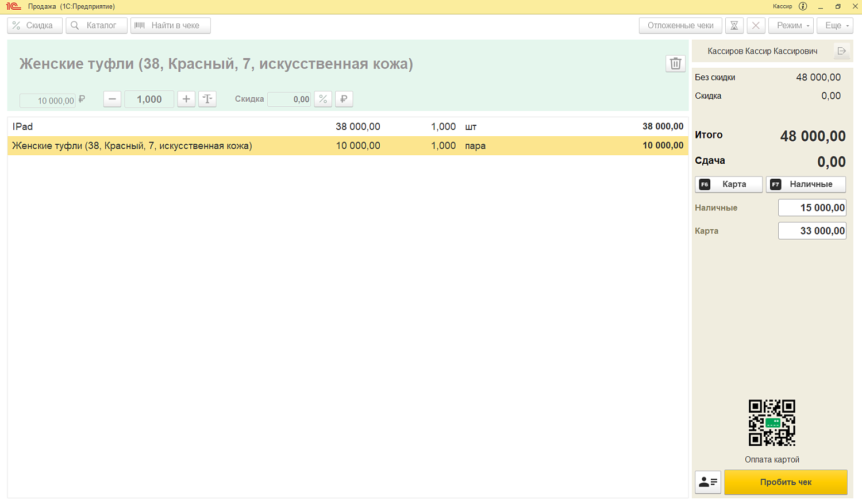Image resolution: width=862 pixels, height=504 pixels.
Task: Expand Еще dropdown menu
Action: tap(836, 25)
